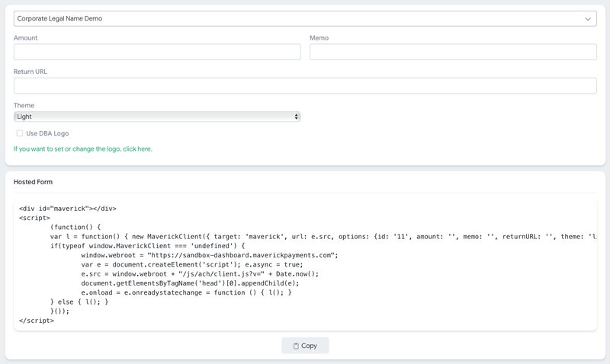610x364 pixels.
Task: Click the typeof window.MaverickClient line
Action: coord(147,246)
